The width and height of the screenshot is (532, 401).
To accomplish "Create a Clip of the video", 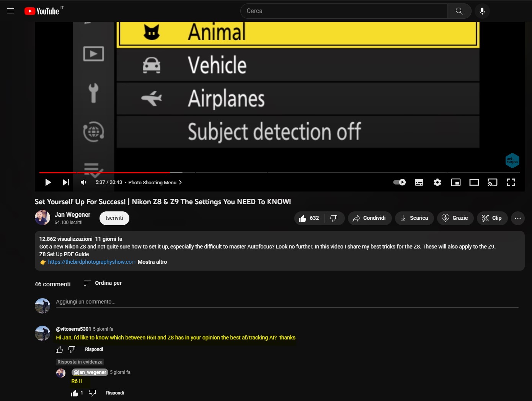I will point(492,218).
